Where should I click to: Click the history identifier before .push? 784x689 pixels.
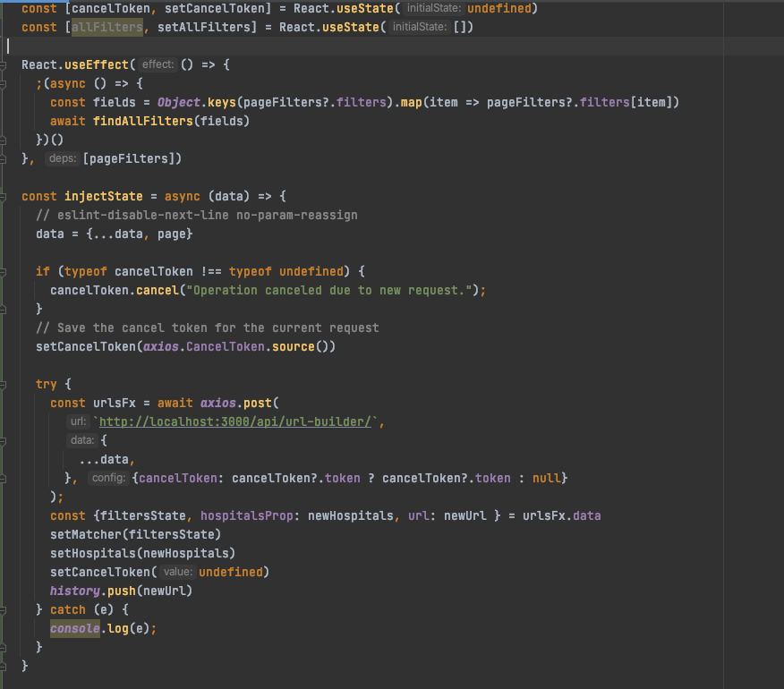tap(75, 591)
